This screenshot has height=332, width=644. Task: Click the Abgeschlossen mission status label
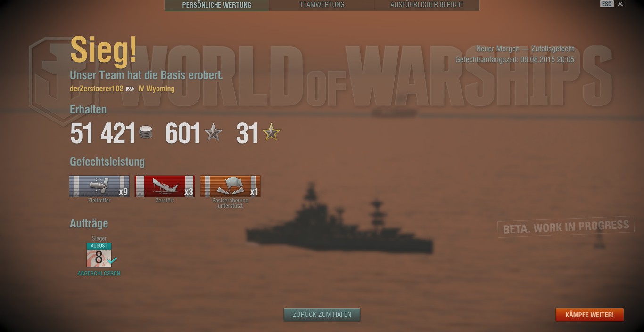(99, 274)
